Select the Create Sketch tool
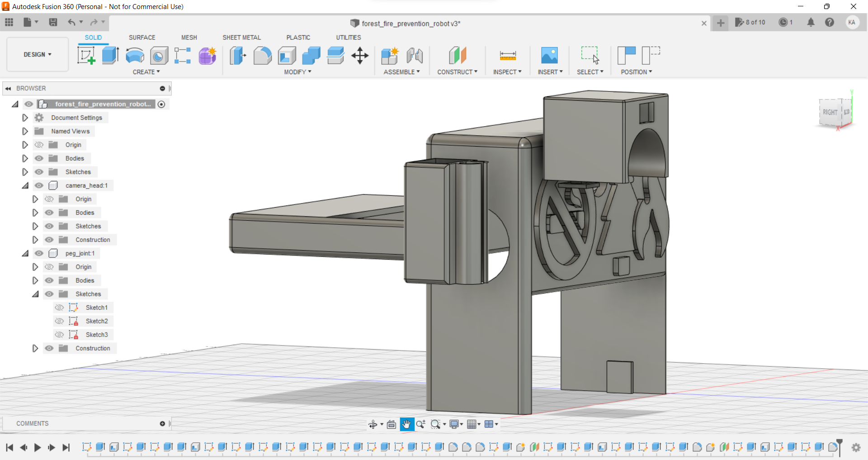Screen dimensions: 868x460 [x=86, y=55]
